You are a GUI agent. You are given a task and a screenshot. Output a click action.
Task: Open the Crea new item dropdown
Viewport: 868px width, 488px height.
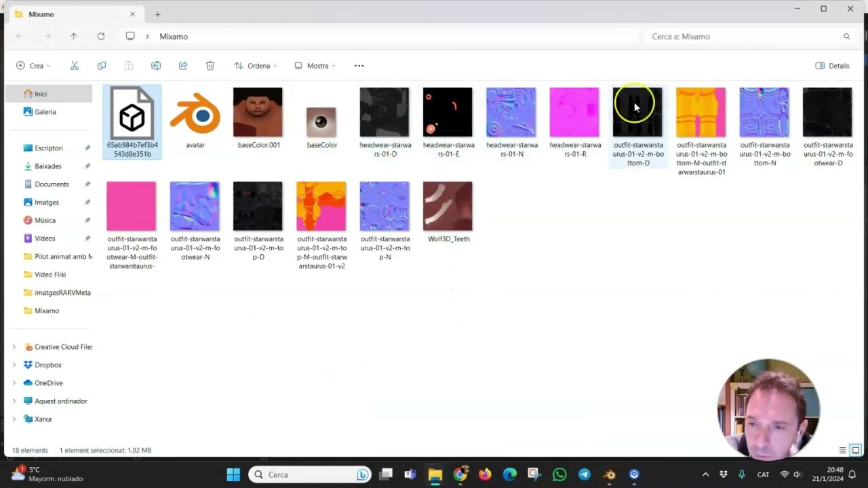click(33, 66)
